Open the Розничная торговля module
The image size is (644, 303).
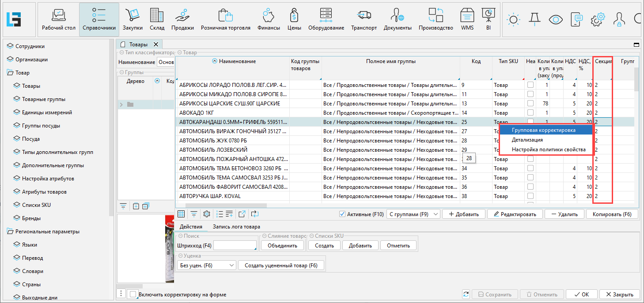[225, 19]
